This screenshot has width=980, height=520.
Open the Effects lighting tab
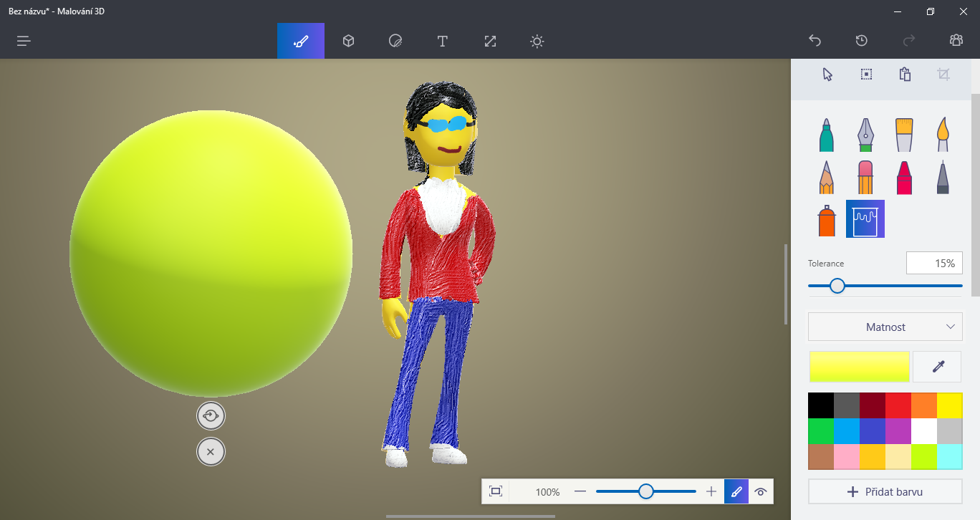[537, 41]
